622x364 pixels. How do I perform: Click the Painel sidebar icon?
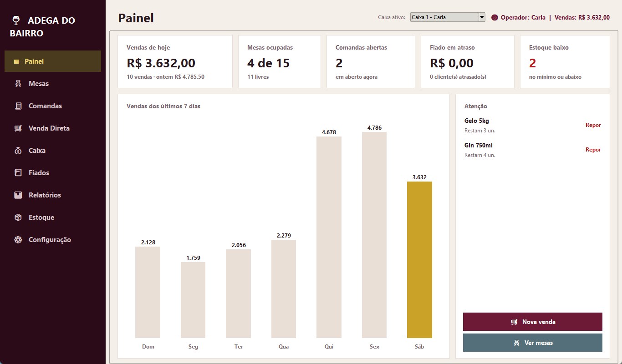point(16,61)
